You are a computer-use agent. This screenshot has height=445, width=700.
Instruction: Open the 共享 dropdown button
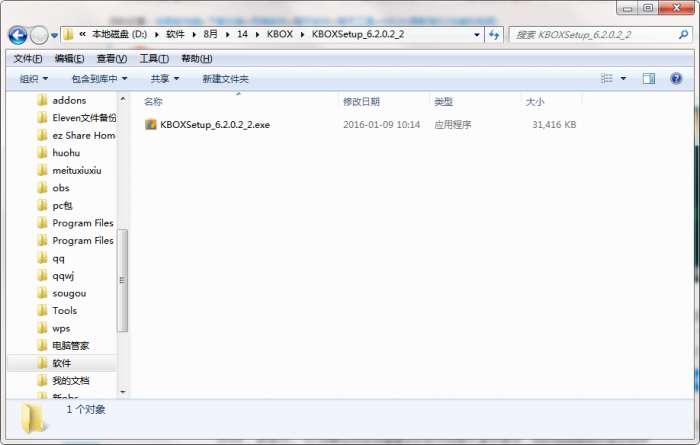[x=164, y=79]
